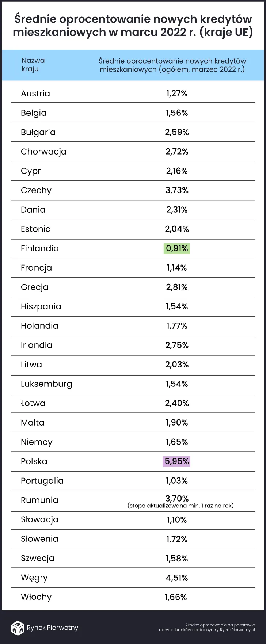Select the Luksemburg row label
This screenshot has width=266, height=644.
[x=46, y=384]
